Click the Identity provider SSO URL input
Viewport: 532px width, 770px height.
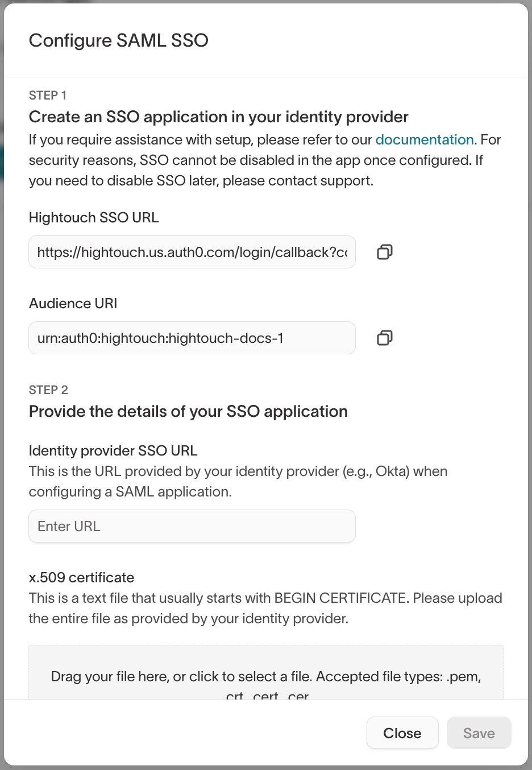pos(192,526)
